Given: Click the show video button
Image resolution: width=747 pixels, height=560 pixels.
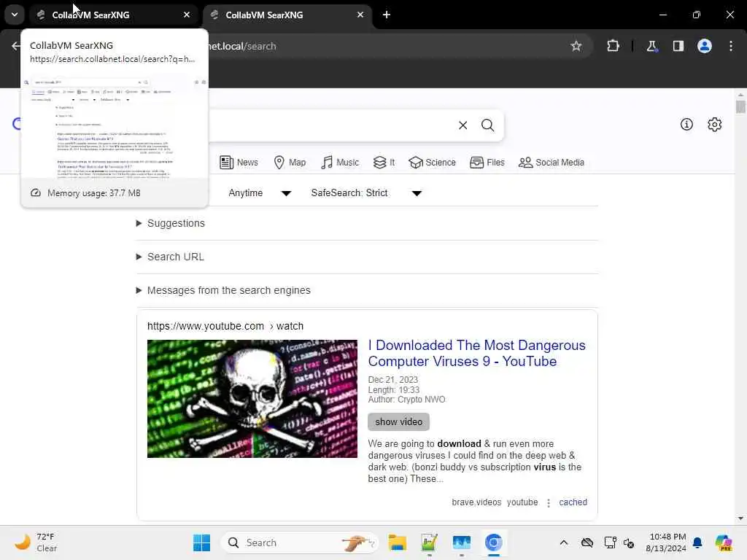Looking at the screenshot, I should tap(399, 422).
